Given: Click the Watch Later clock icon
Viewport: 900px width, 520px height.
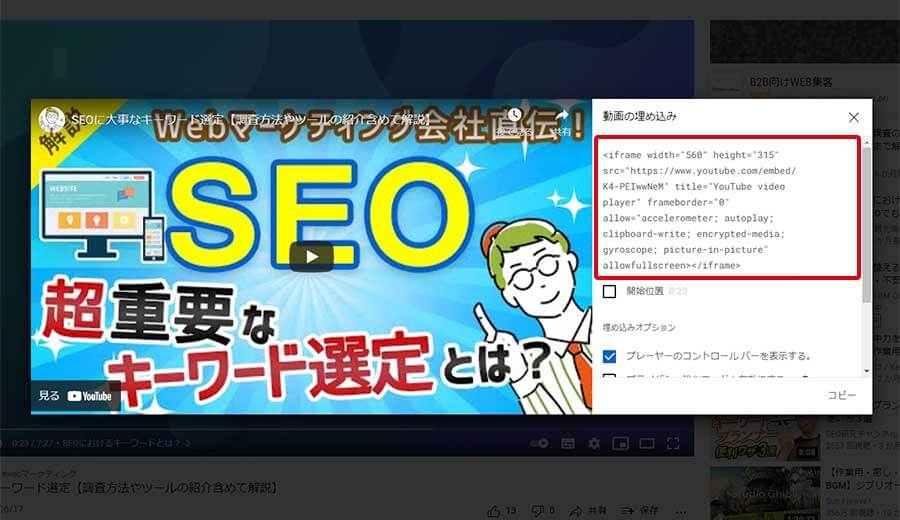Looking at the screenshot, I should (x=514, y=115).
